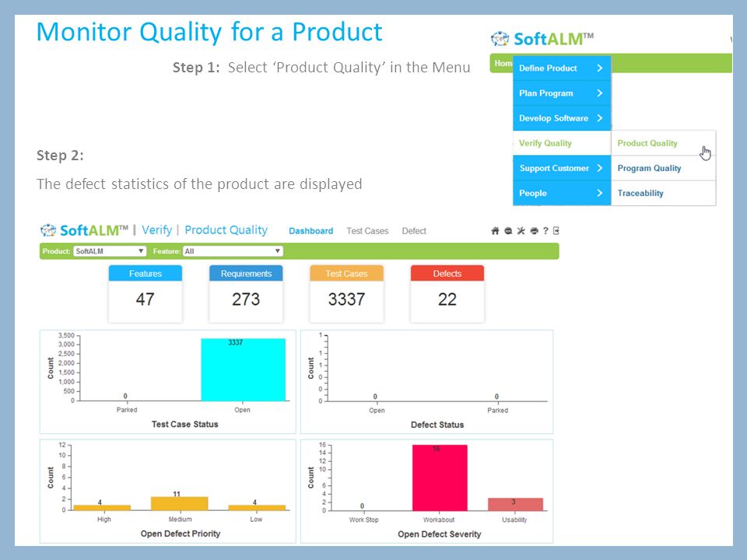Switch to the Dashboard tab
This screenshot has width=747, height=560.
click(x=310, y=231)
